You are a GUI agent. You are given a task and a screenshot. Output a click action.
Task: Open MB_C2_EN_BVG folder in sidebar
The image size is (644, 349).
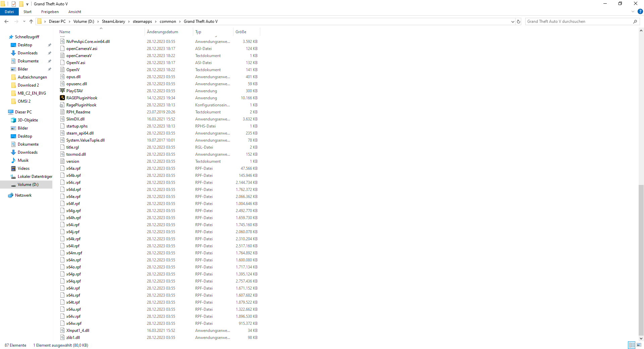(x=32, y=93)
